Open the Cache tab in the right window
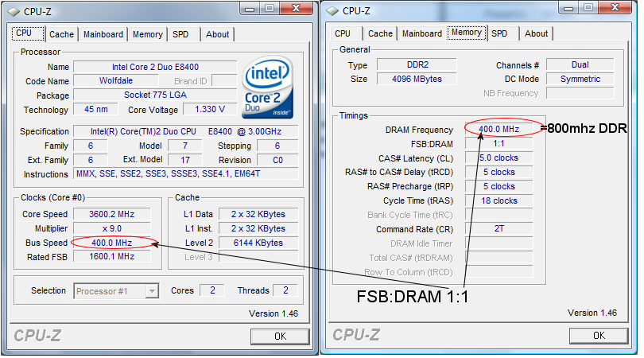The image size is (644, 358). pos(380,33)
